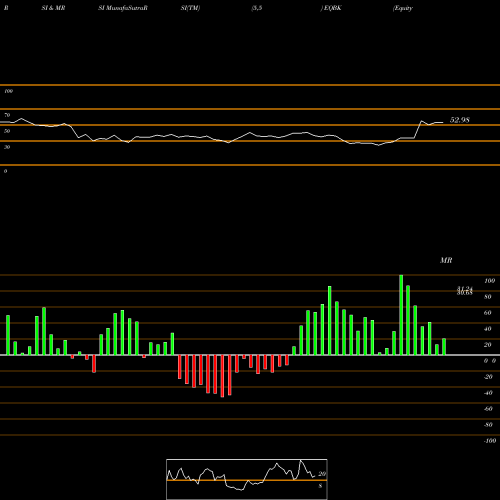The image size is (500, 500).
Task: Click the overlapping 31.24 MR value label
Action: 465,289
